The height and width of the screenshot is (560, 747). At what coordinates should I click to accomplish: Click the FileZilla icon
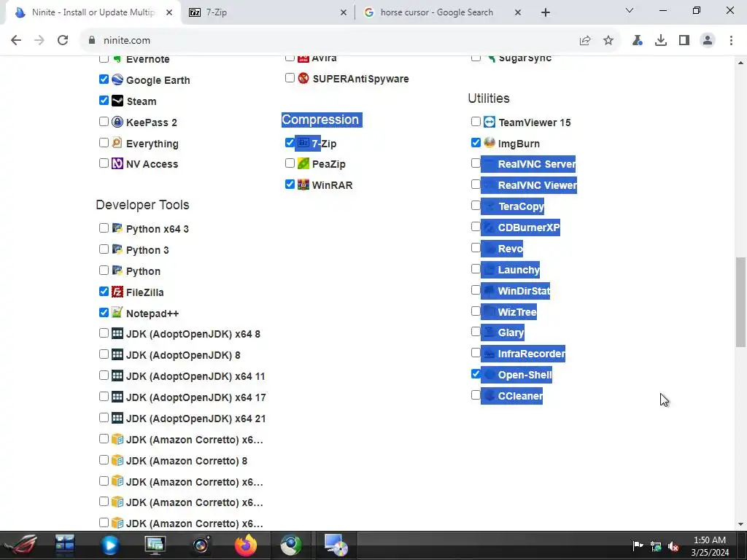tap(117, 292)
